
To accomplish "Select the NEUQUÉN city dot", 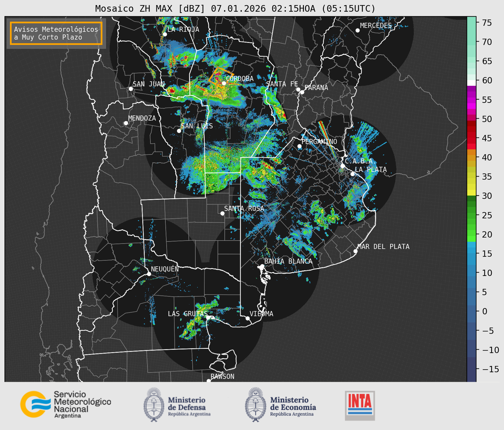I will point(149,274).
